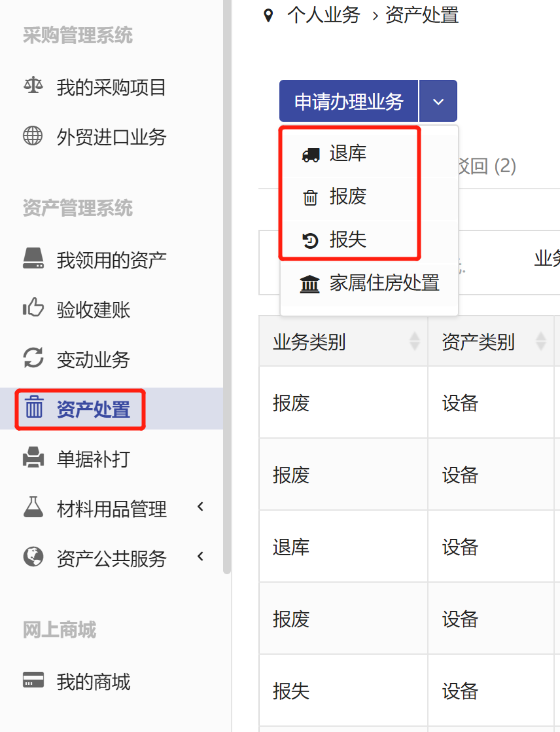
Task: Expand the 资产公共服务 submenu chevron
Action: pyautogui.click(x=201, y=557)
